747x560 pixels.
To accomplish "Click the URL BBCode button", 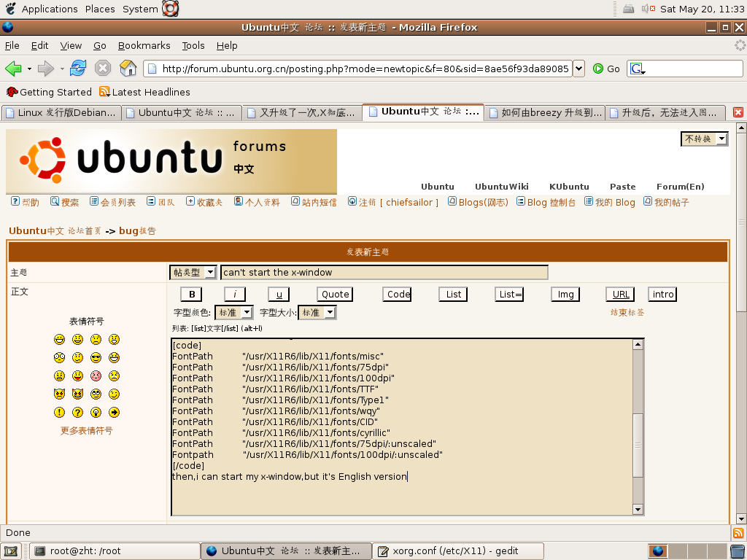I will point(621,295).
